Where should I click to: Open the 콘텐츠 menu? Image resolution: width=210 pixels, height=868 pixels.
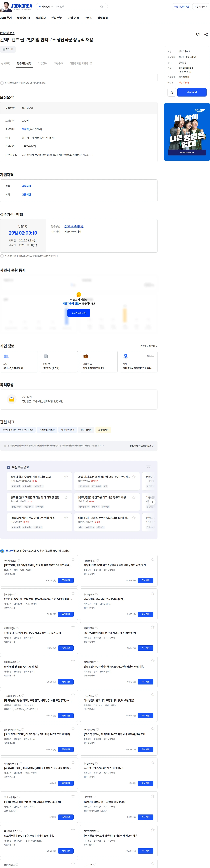(x=88, y=18)
